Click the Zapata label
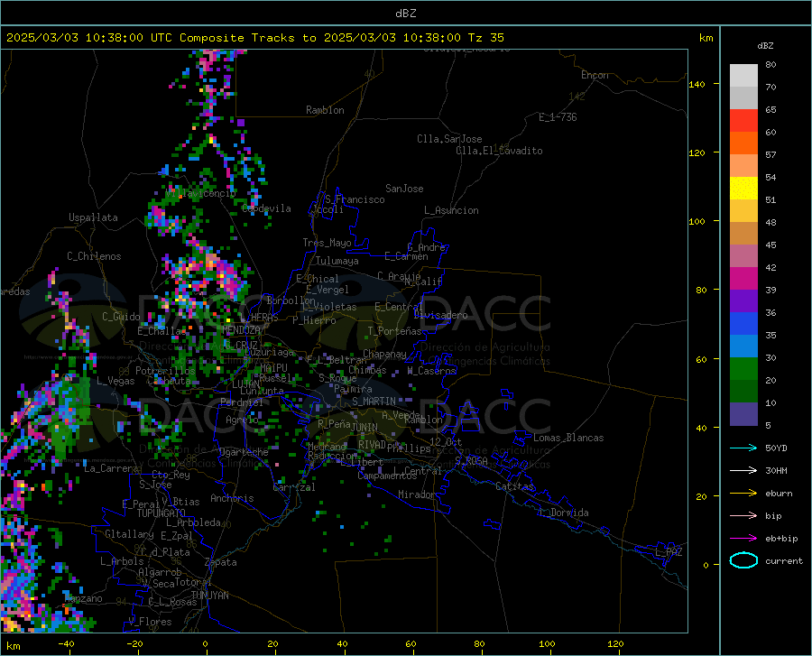Viewport: 812px width, 656px height. pos(221,562)
